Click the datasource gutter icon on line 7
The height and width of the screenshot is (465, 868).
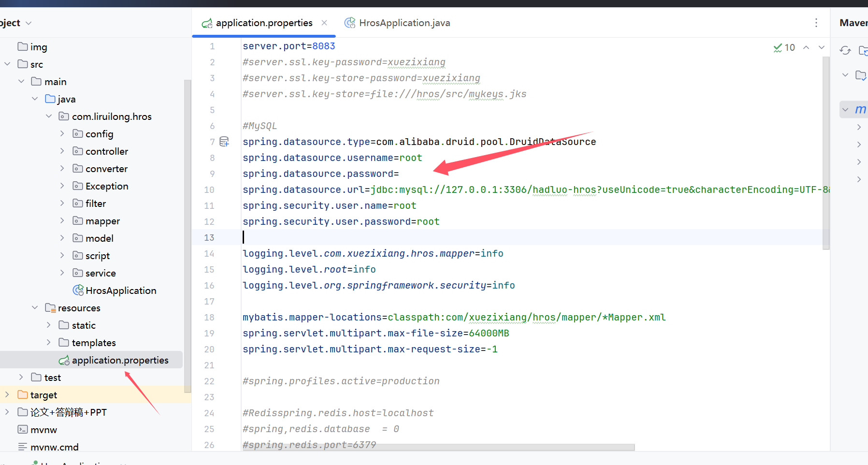[x=224, y=142]
